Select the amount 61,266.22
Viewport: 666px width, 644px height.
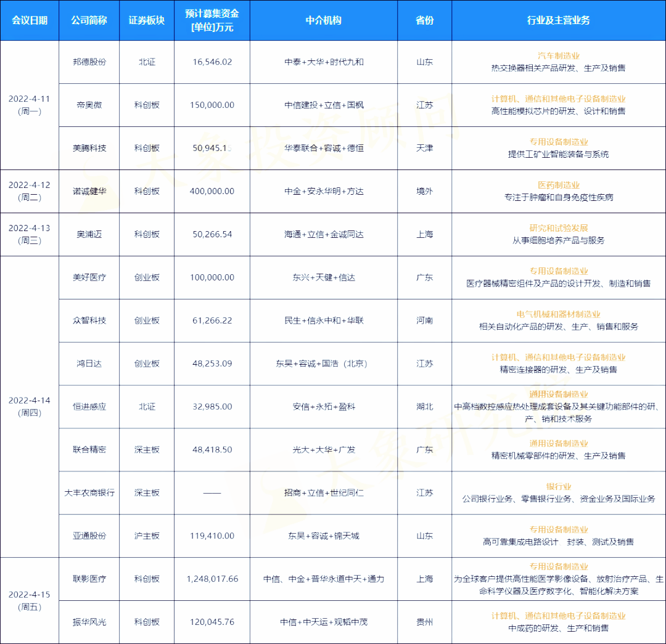click(212, 320)
